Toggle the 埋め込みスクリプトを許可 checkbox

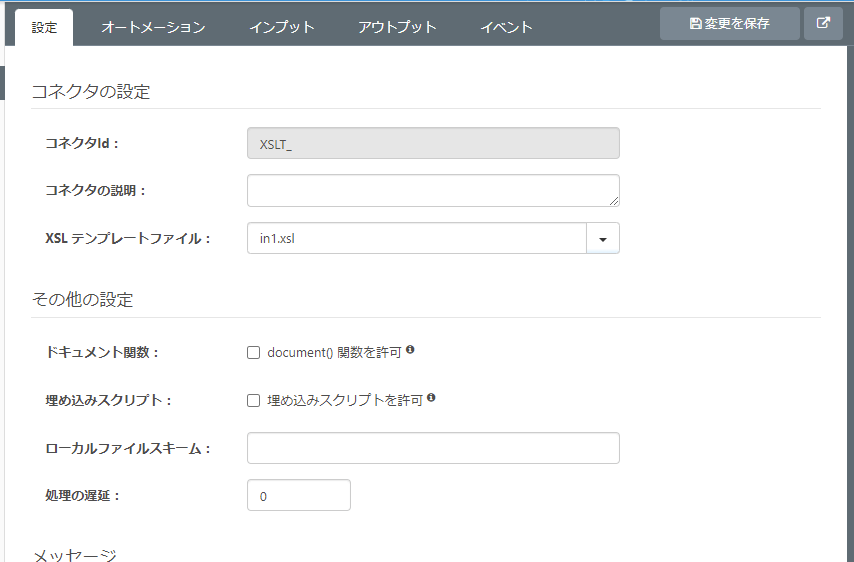click(x=254, y=400)
